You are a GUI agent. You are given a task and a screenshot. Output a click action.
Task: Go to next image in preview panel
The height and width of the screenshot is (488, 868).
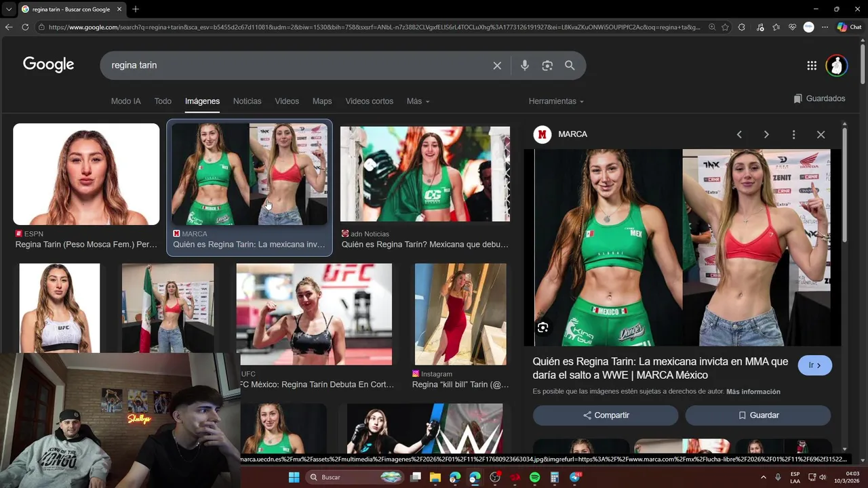pos(766,134)
